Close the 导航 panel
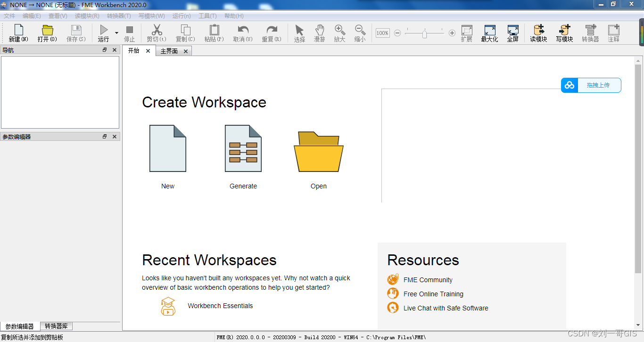This screenshot has height=342, width=644. click(x=115, y=50)
